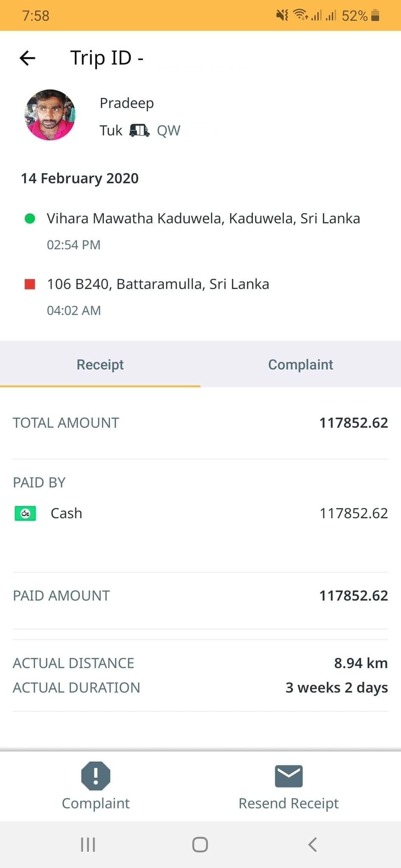The width and height of the screenshot is (401, 868).
Task: Select the Vihara Mawatha Kaduwela pickup address
Action: pos(203,218)
